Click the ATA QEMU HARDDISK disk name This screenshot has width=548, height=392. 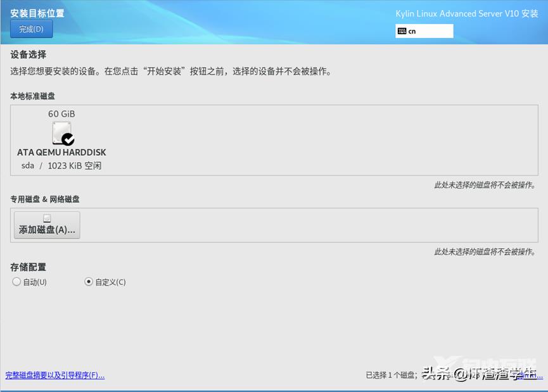point(61,153)
